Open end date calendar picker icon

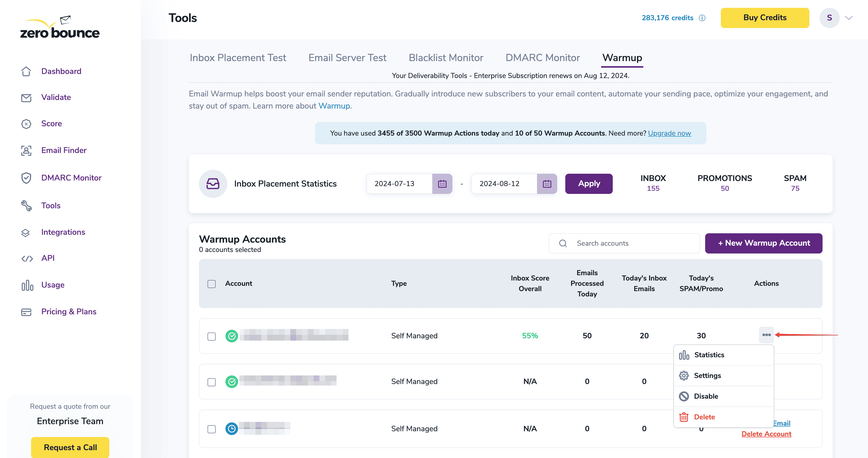tap(547, 184)
